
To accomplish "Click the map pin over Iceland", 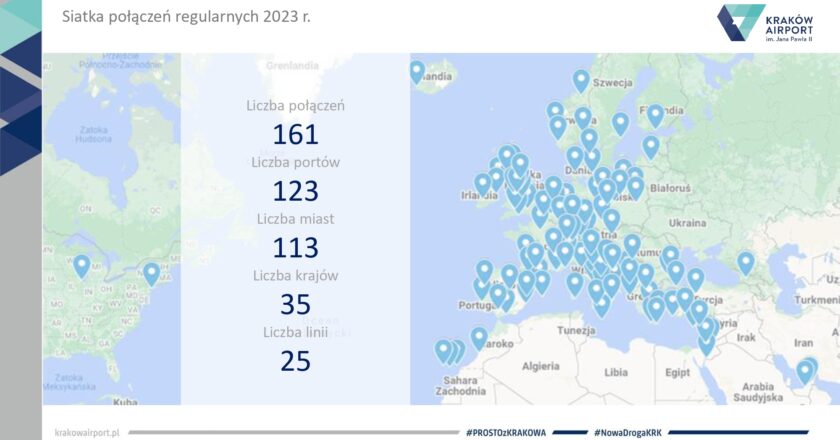I will pyautogui.click(x=417, y=71).
